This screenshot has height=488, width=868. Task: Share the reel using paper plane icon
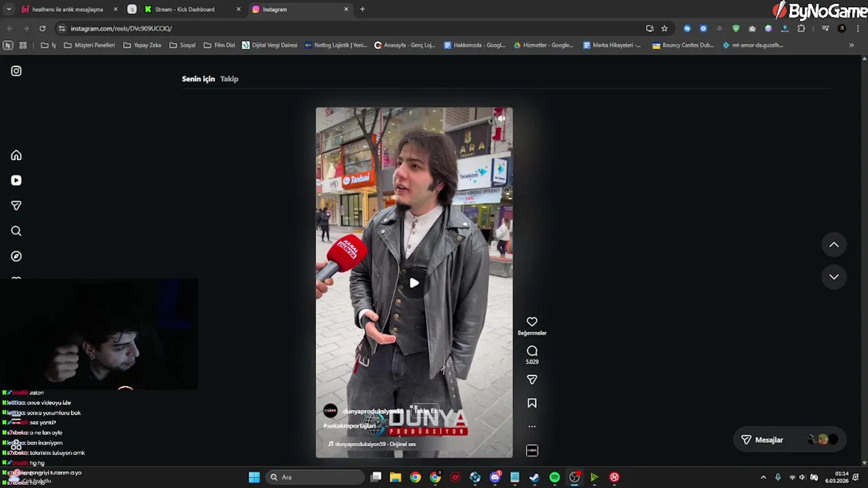532,380
